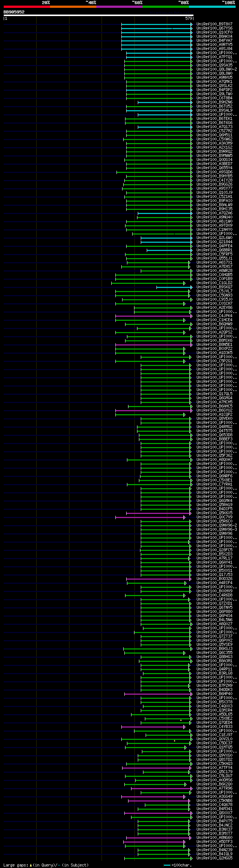239x868 pixels.
Task: Open hit UniRef100_A9RTV5
Action: pos(214,45)
